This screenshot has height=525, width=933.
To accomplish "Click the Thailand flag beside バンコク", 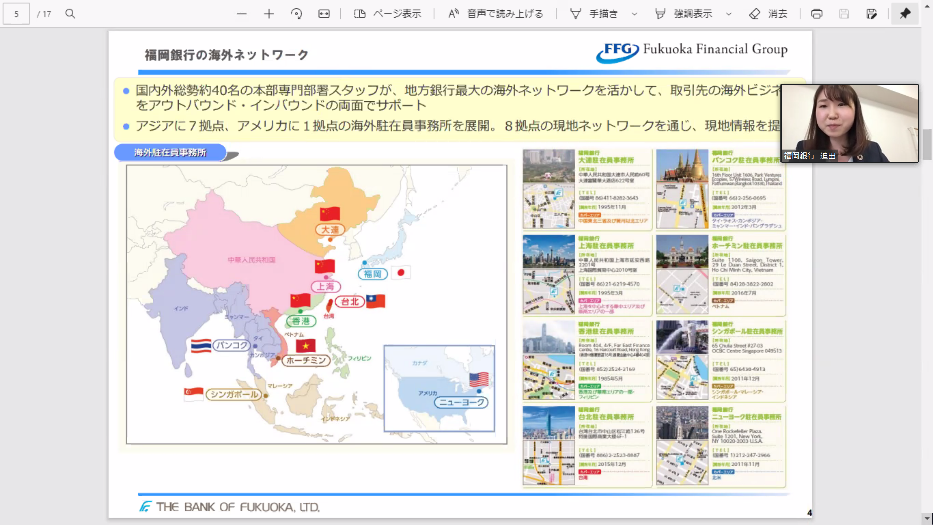I will [x=201, y=346].
